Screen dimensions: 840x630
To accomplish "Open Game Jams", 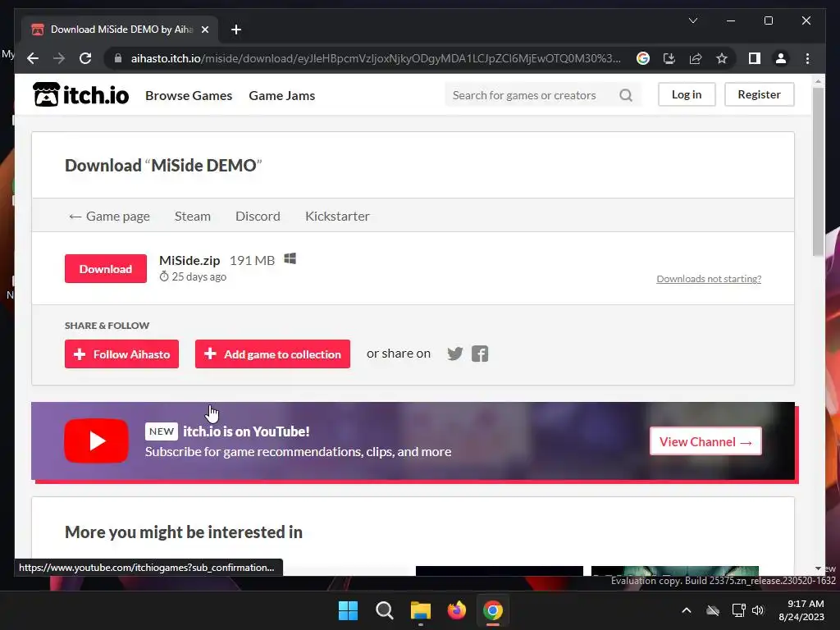I will coord(282,95).
